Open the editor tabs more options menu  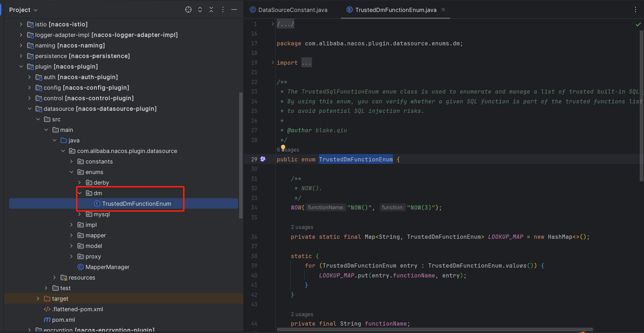point(636,9)
